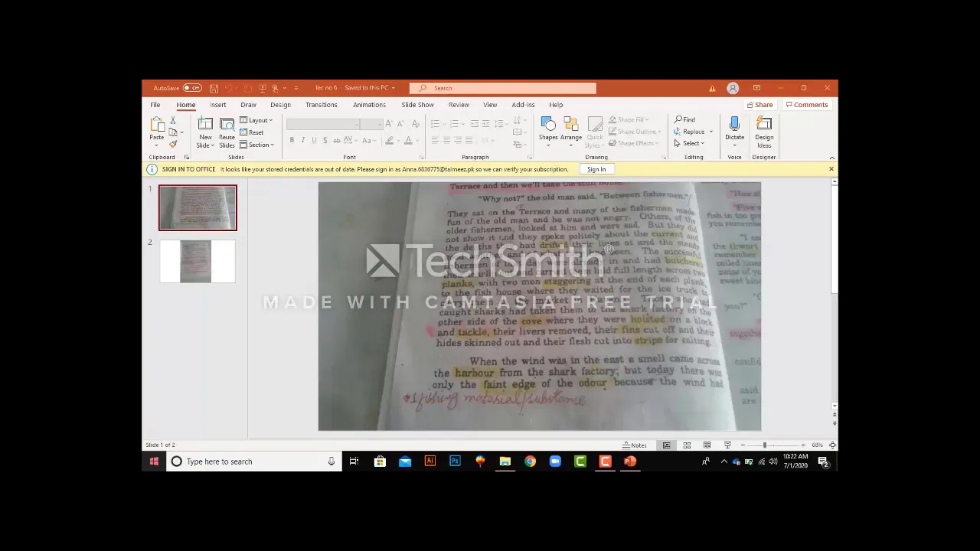The height and width of the screenshot is (551, 980).
Task: Click the text highlight color swatch
Action: 390,140
